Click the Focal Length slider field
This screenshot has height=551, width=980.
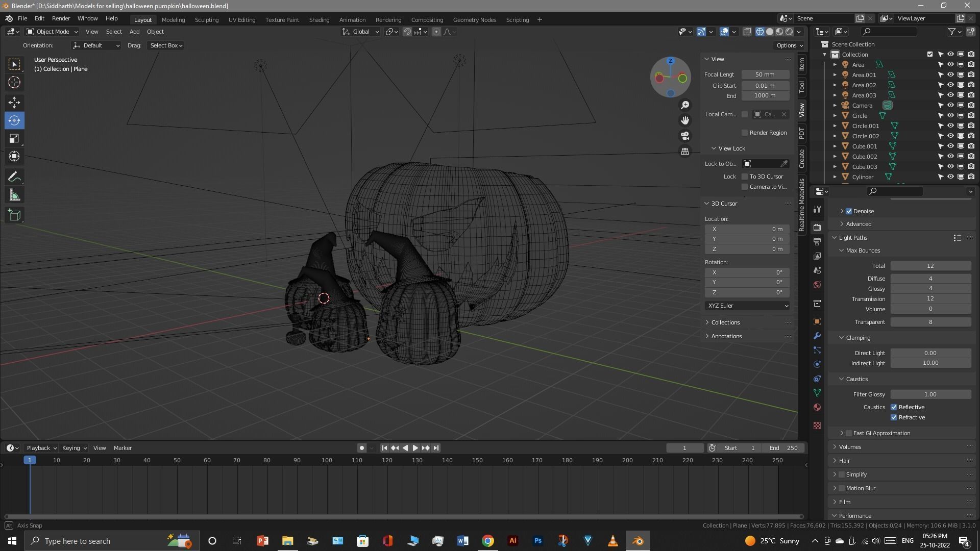pyautogui.click(x=765, y=74)
